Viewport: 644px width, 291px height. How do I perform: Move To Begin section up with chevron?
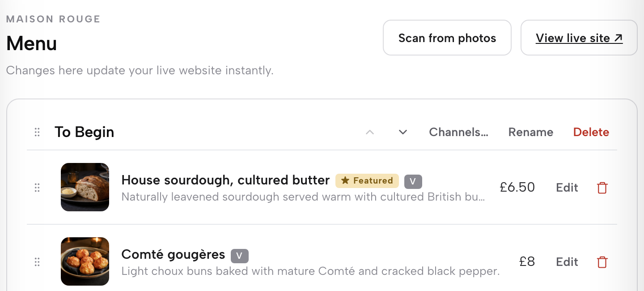(x=369, y=132)
